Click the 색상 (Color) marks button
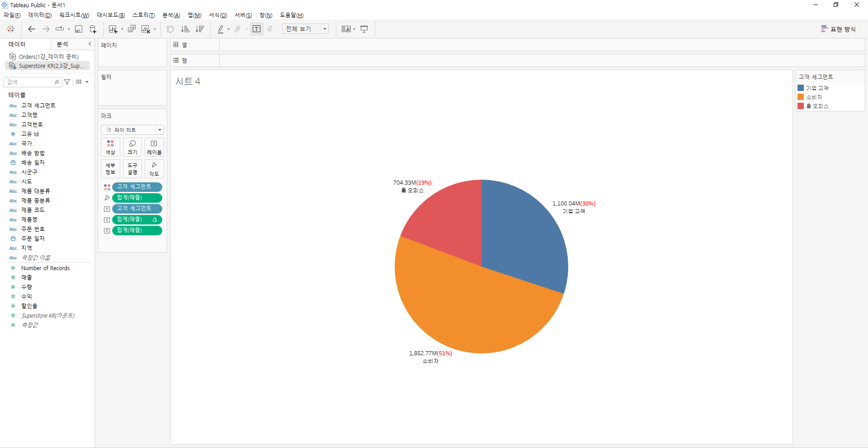The width and height of the screenshot is (868, 448). pyautogui.click(x=110, y=147)
